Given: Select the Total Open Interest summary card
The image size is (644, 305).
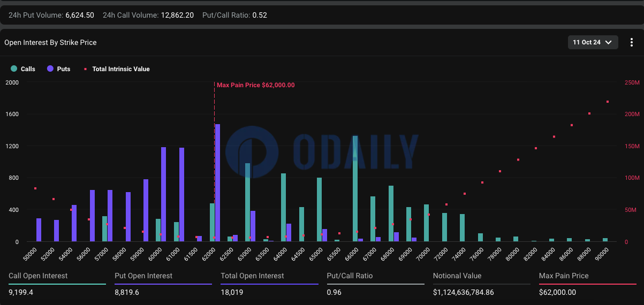Looking at the screenshot, I should [x=269, y=284].
